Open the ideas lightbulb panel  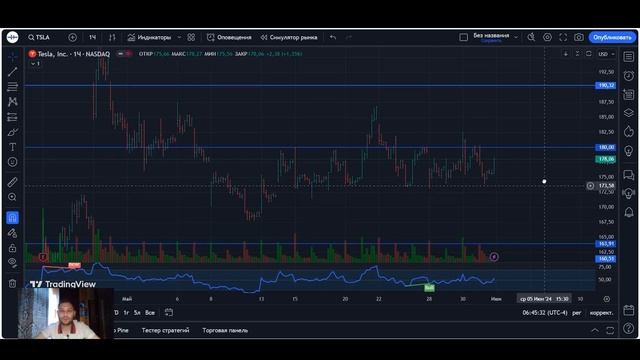629,151
